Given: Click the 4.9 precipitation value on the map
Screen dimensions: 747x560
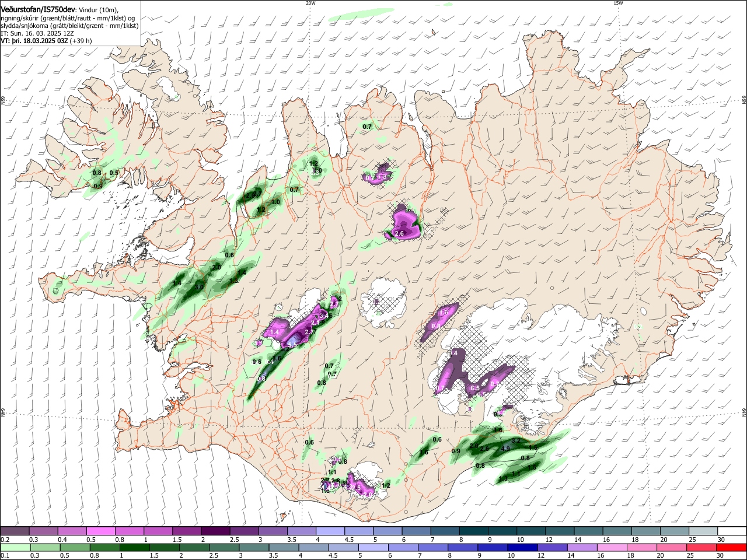Looking at the screenshot, I should click(x=506, y=449).
